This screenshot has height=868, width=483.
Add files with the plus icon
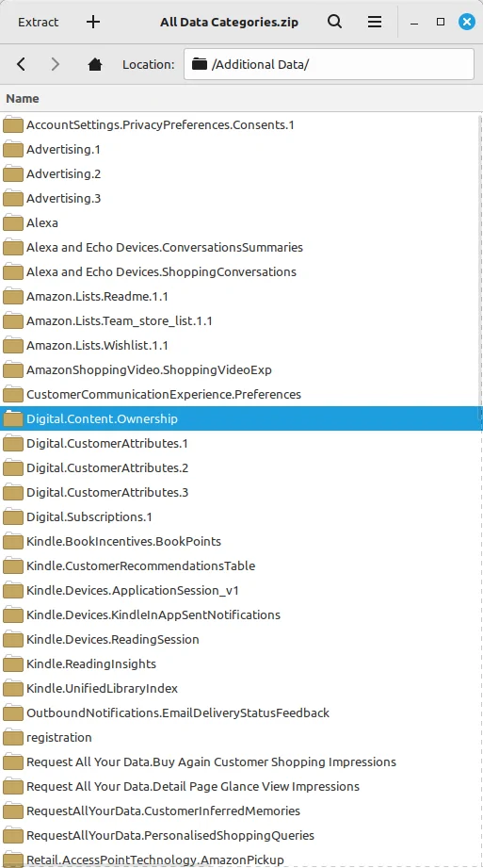click(x=93, y=22)
